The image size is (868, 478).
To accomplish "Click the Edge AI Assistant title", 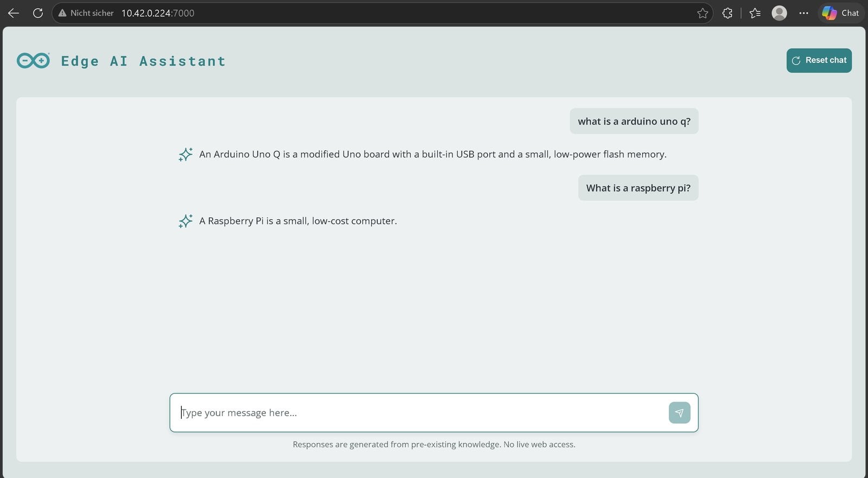I will pos(143,61).
